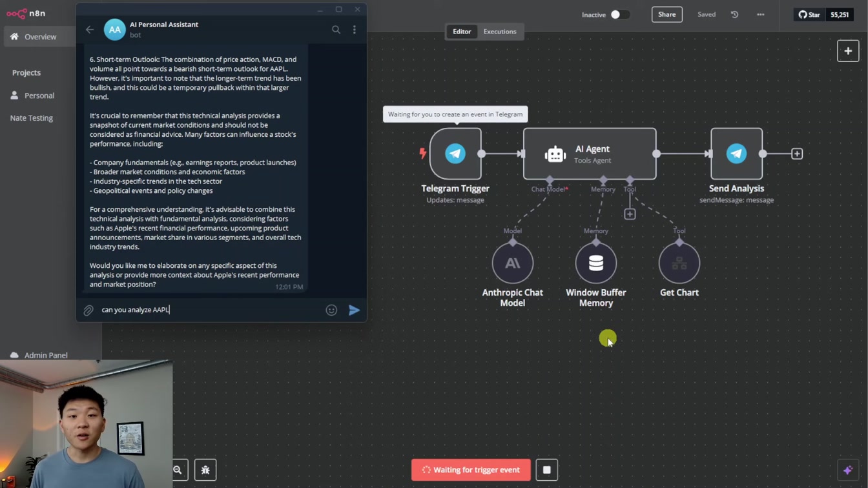Click the debug bug icon on canvas toolbar
This screenshot has width=868, height=488.
point(205,470)
